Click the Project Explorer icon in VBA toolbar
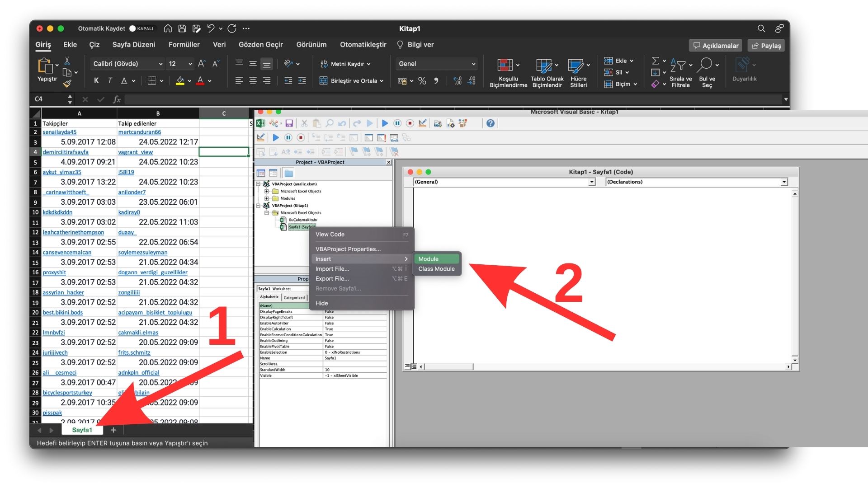 tap(438, 123)
